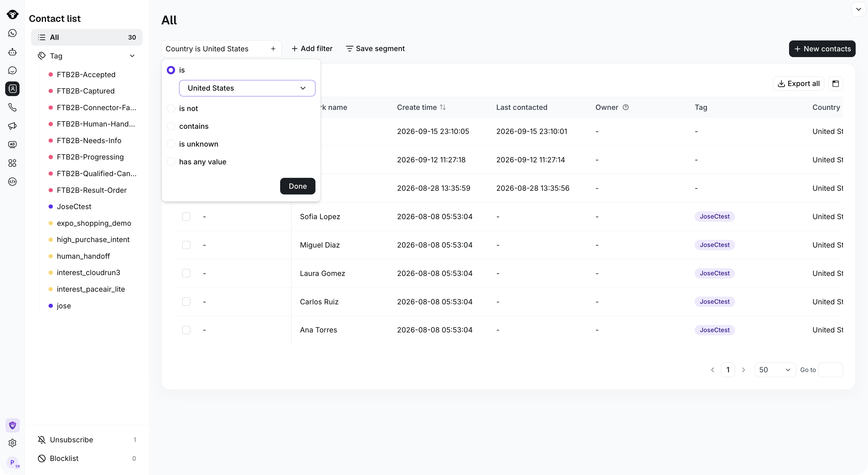The image size is (868, 475).
Task: Click Save segment
Action: coord(375,49)
